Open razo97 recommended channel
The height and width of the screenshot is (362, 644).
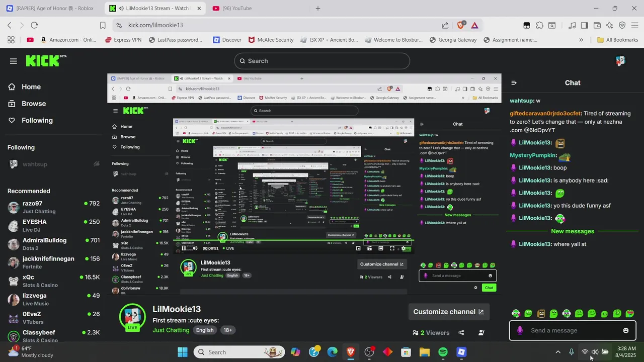(x=53, y=207)
